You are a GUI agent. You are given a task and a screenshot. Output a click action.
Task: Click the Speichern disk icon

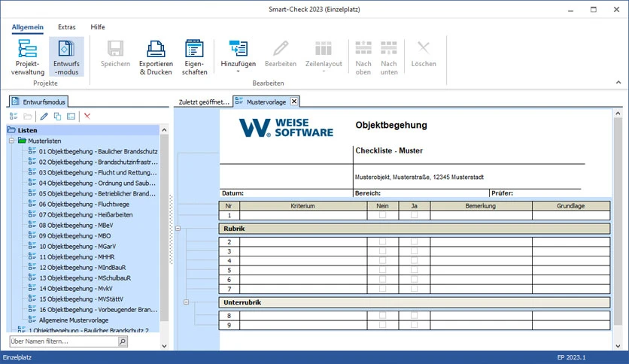[x=116, y=48]
